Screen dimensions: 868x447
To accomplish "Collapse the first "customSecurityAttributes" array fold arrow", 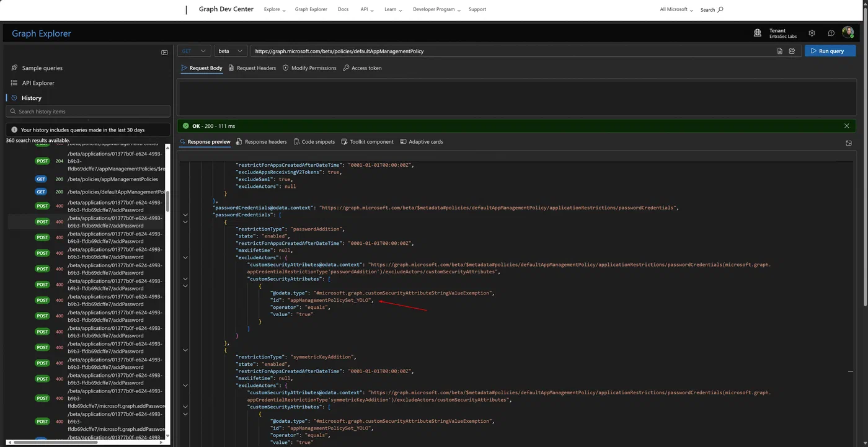I will (185, 279).
